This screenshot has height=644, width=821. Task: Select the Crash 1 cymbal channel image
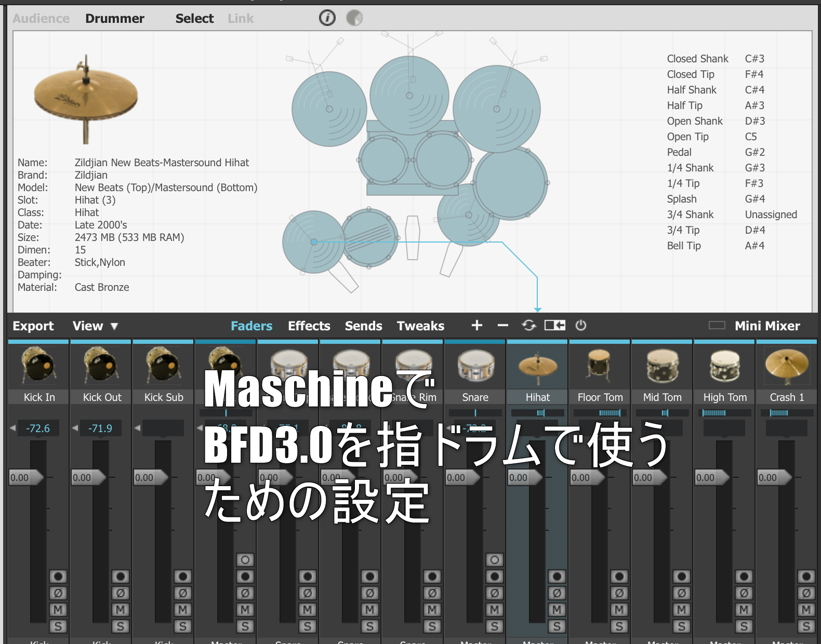click(x=787, y=366)
